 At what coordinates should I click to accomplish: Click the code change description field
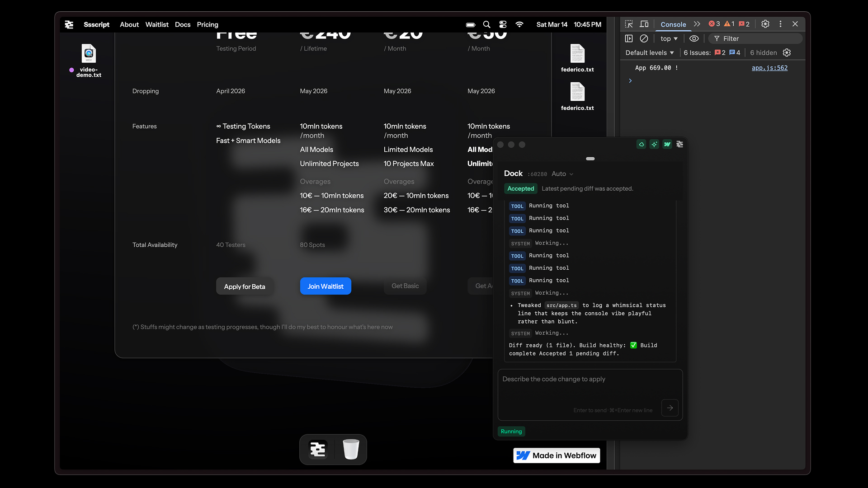click(x=579, y=389)
